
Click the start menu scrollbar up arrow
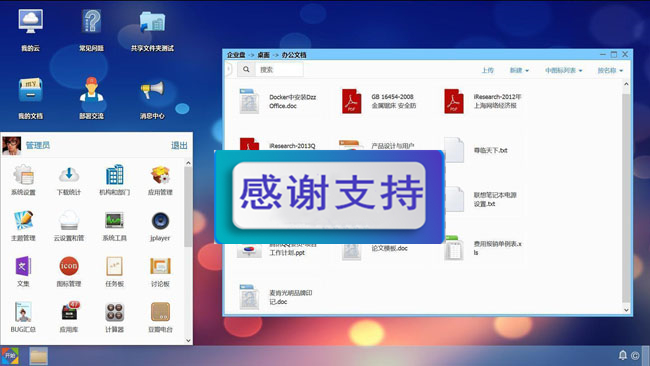[x=188, y=163]
